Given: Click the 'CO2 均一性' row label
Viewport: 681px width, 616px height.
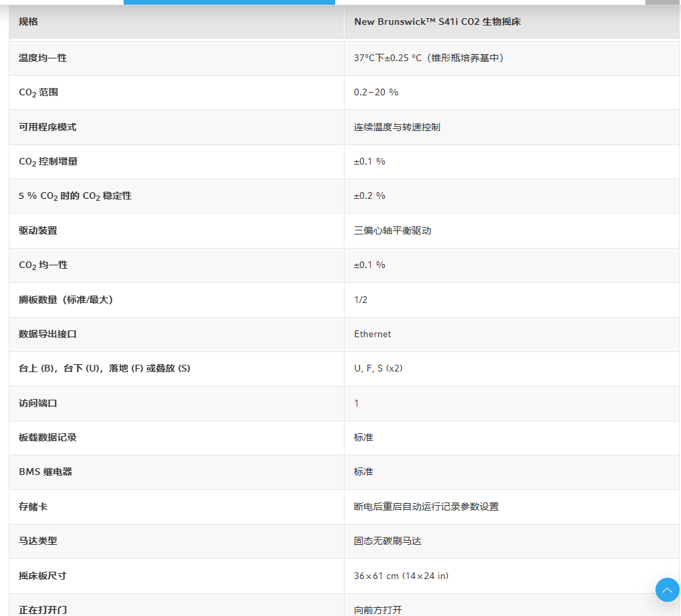Looking at the screenshot, I should (43, 265).
